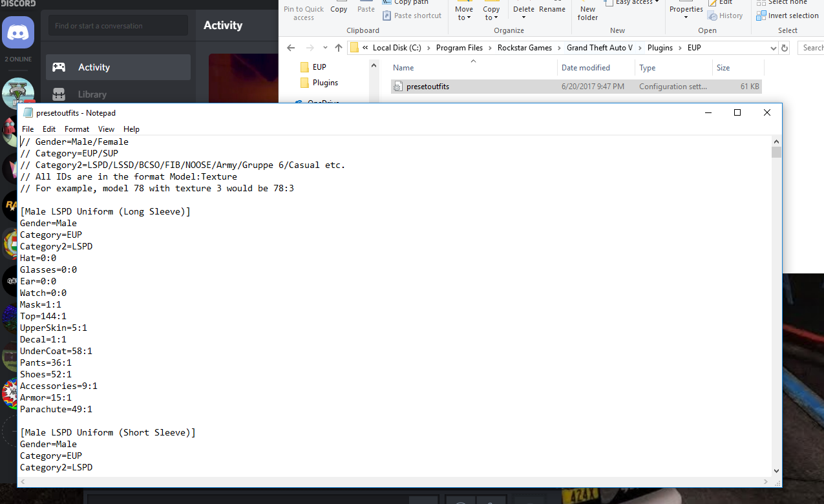The width and height of the screenshot is (824, 504).
Task: Click the 'Parachute=49:1' line in Notepad
Action: point(56,410)
